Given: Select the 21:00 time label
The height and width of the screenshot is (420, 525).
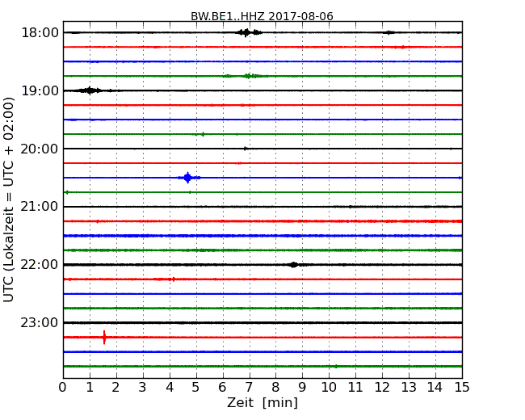Looking at the screenshot, I should 40,207.
